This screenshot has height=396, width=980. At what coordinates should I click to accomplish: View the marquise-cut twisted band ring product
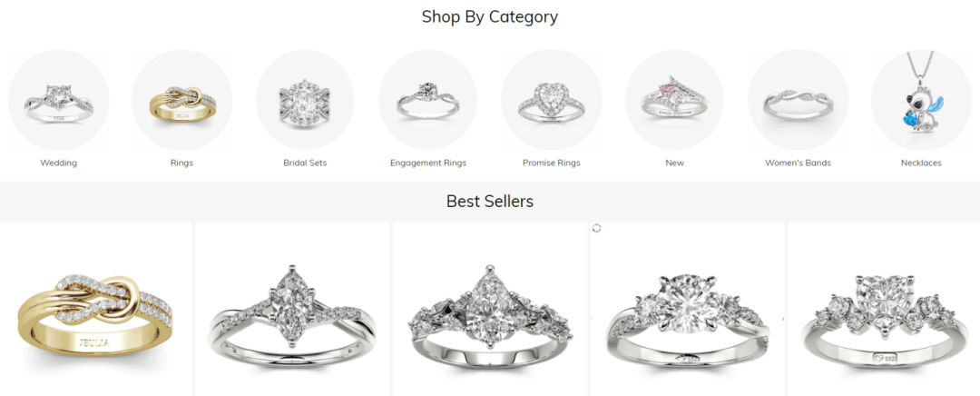click(292, 309)
